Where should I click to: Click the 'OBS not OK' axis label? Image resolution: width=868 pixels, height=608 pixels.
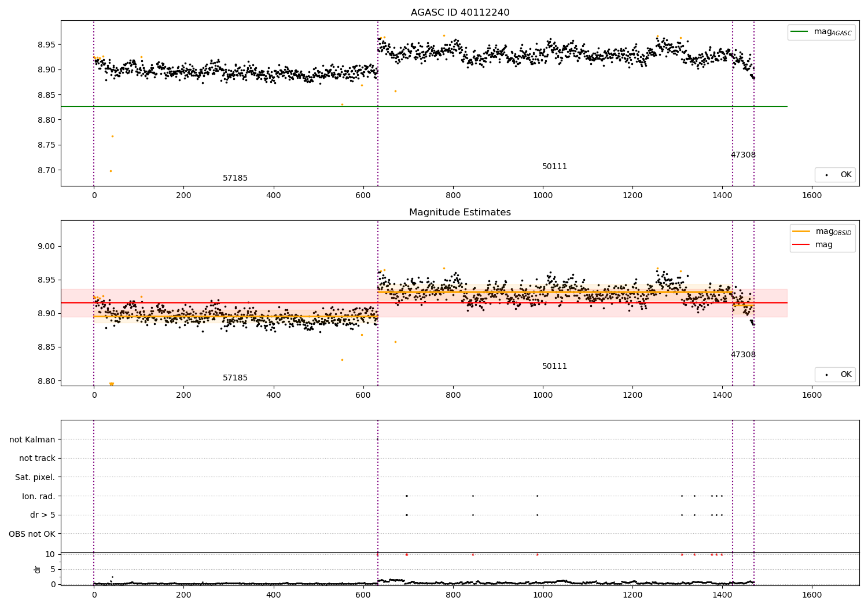point(32,534)
